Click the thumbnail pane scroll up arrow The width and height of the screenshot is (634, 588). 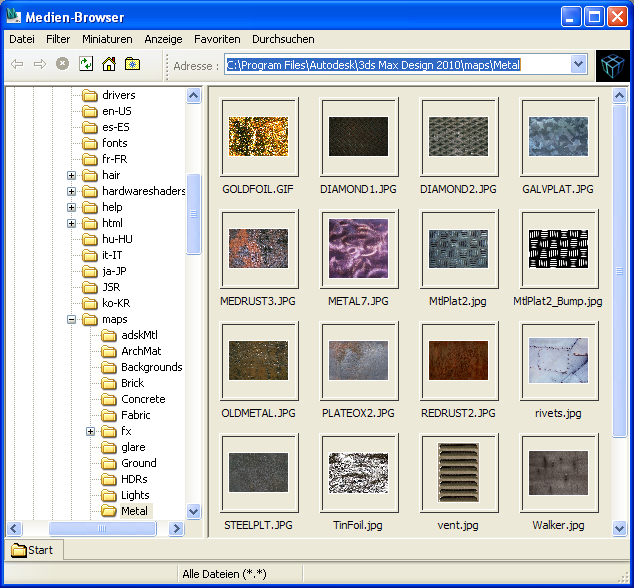pos(619,96)
